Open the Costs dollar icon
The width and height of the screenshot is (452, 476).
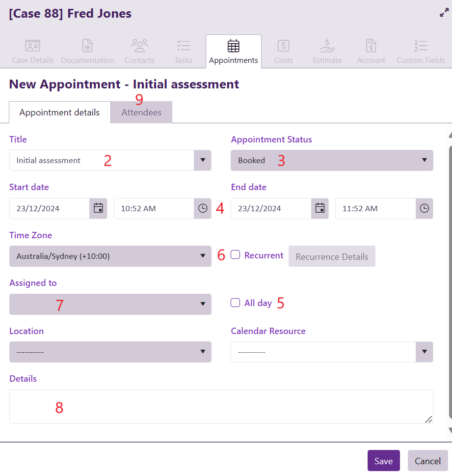pyautogui.click(x=283, y=46)
